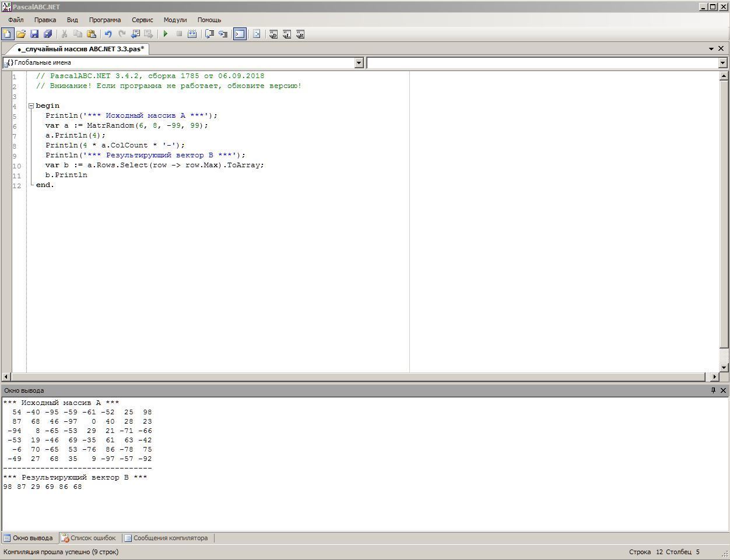Expand the Глобальные имена dropdown
730x560 pixels.
tap(359, 63)
